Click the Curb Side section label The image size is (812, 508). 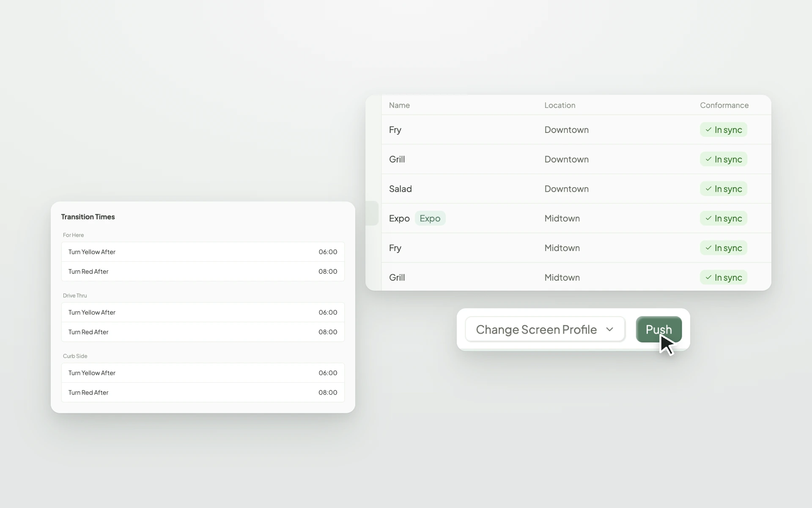point(75,356)
